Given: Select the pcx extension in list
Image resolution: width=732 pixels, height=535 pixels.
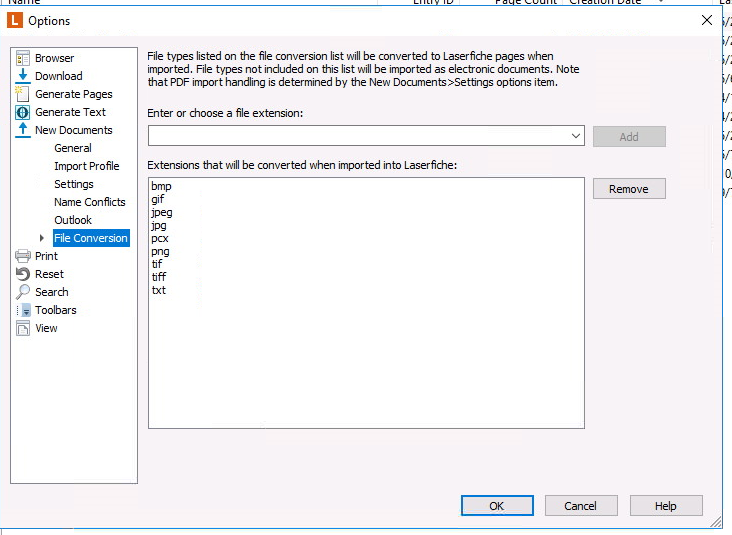Looking at the screenshot, I should (160, 239).
